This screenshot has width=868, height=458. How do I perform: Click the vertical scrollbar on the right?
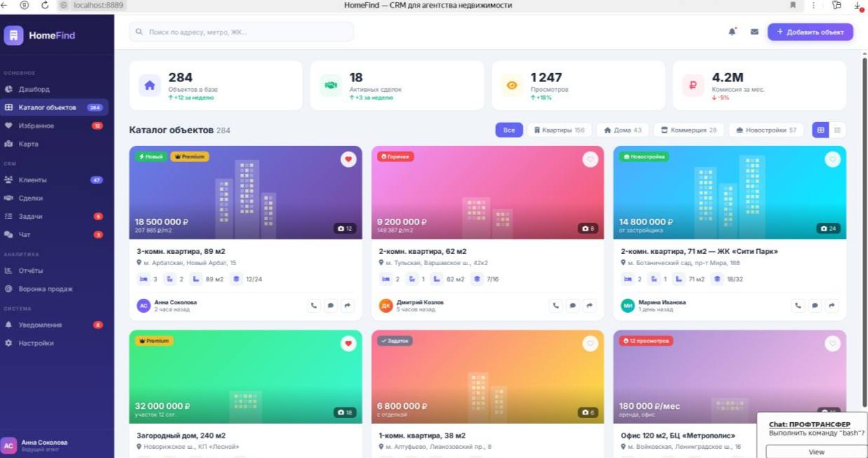[x=864, y=210]
